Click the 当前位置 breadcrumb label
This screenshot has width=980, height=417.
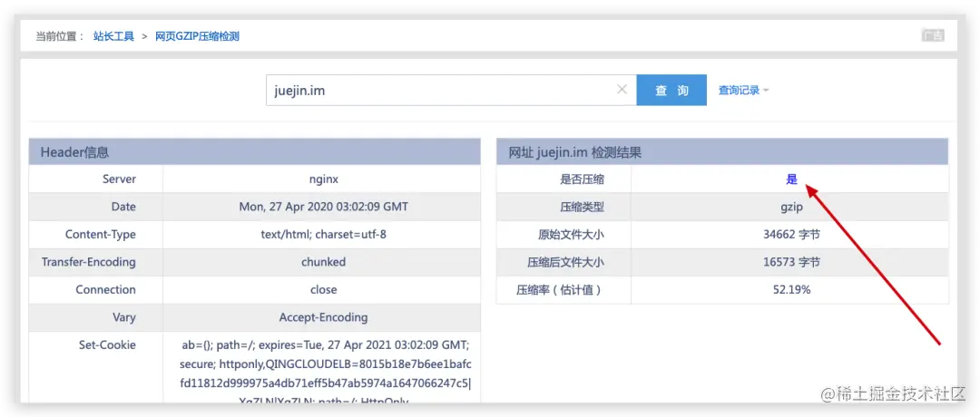59,36
